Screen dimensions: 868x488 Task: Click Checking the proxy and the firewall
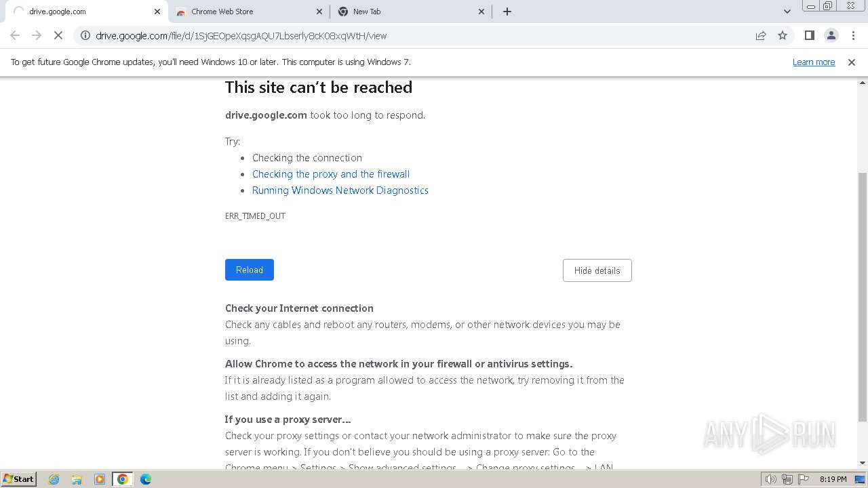click(331, 174)
